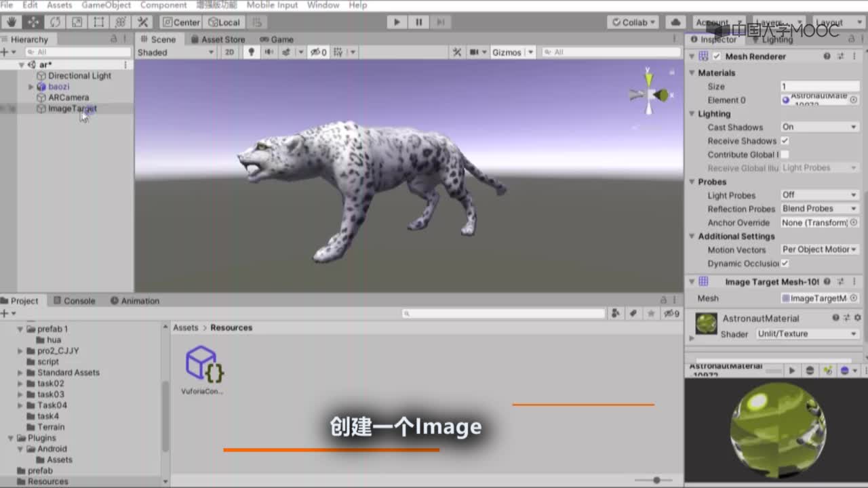
Task: Click the Play button
Action: [397, 22]
